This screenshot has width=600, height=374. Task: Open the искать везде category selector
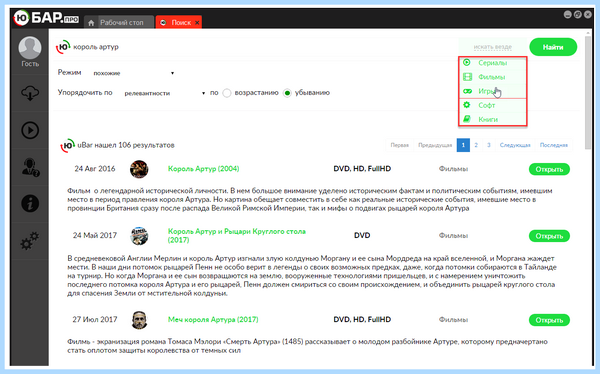click(x=492, y=47)
